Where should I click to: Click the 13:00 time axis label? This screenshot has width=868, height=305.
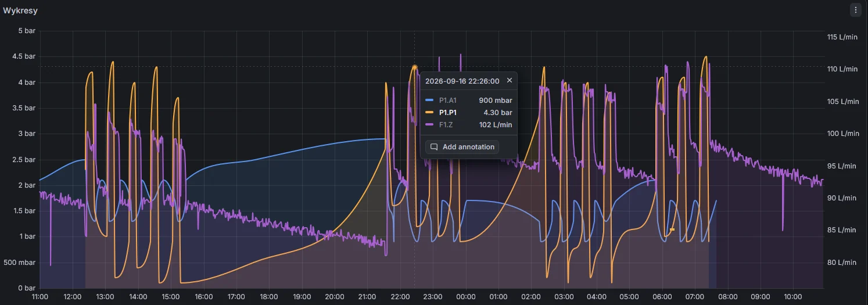point(105,296)
